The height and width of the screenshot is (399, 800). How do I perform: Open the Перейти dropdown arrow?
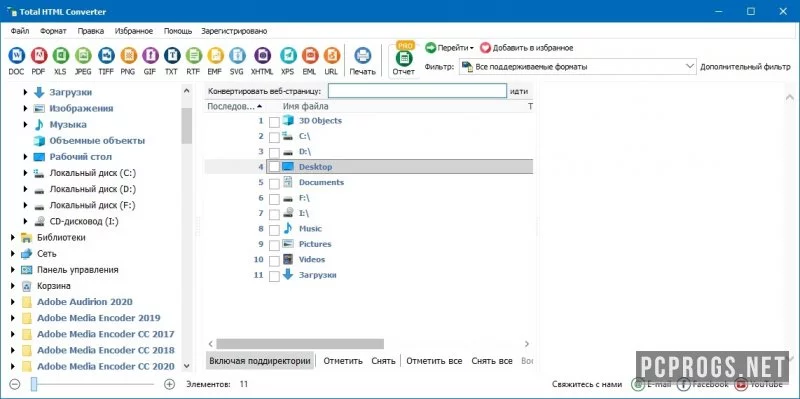pos(471,48)
